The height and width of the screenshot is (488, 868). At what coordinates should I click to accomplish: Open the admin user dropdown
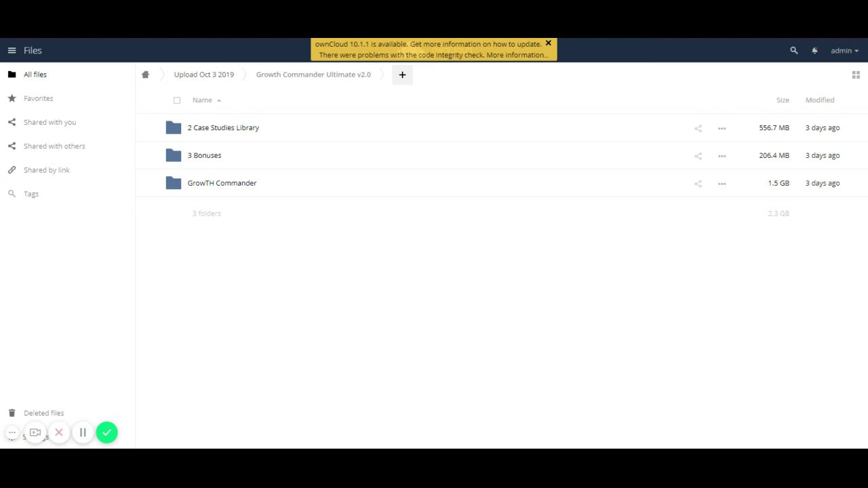(844, 51)
